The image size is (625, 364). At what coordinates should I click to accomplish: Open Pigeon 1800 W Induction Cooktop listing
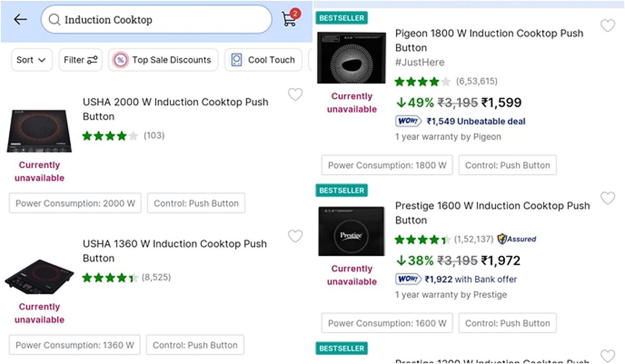(x=489, y=40)
